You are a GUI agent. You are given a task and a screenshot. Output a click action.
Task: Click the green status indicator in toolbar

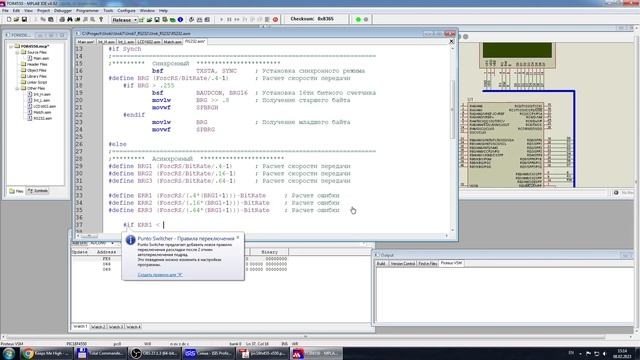tap(358, 19)
